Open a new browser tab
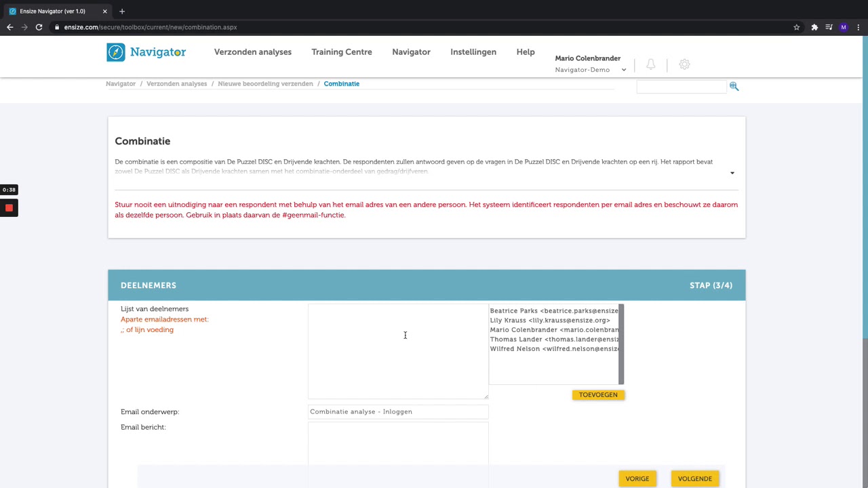 (x=122, y=11)
